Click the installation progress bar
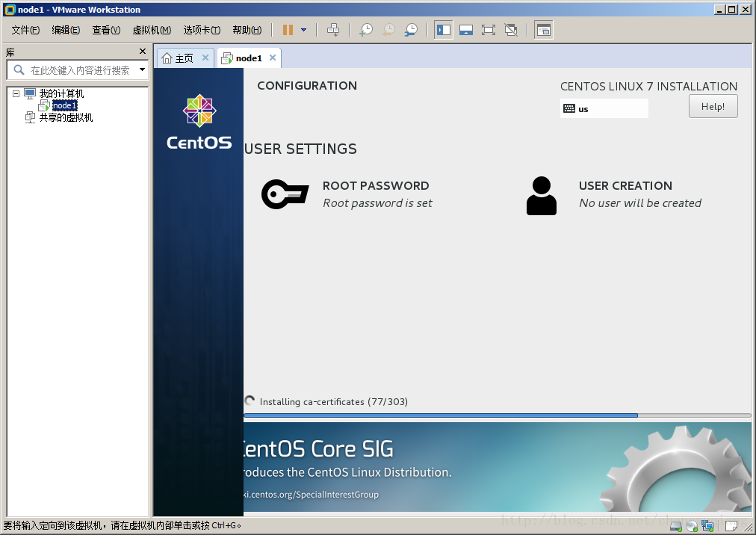Screen dimensions: 756x535 point(497,415)
